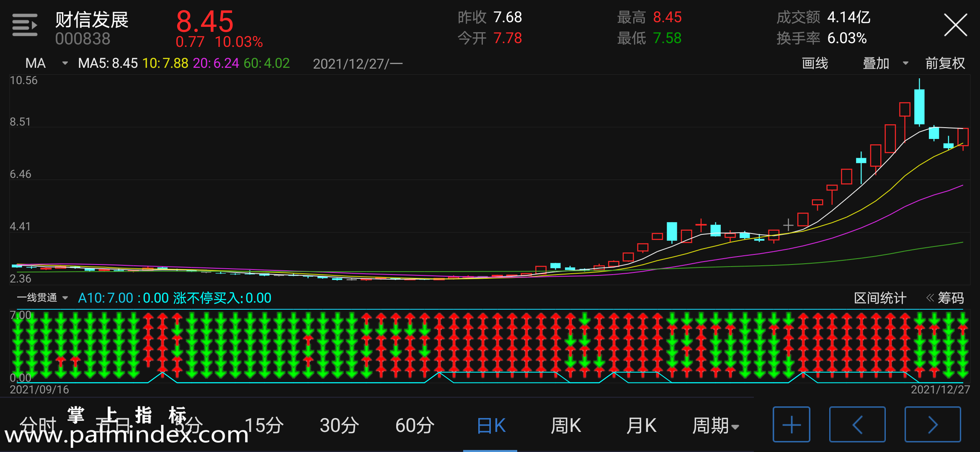Select the 日K tab

click(491, 426)
